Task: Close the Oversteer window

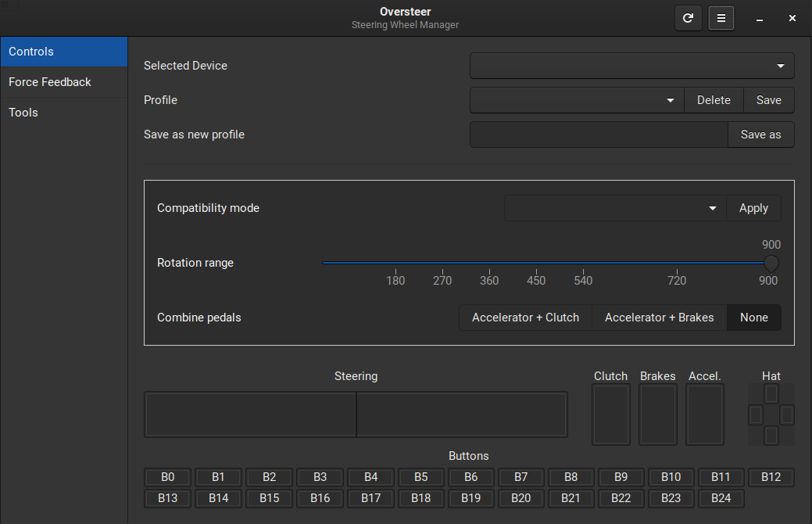Action: click(792, 18)
